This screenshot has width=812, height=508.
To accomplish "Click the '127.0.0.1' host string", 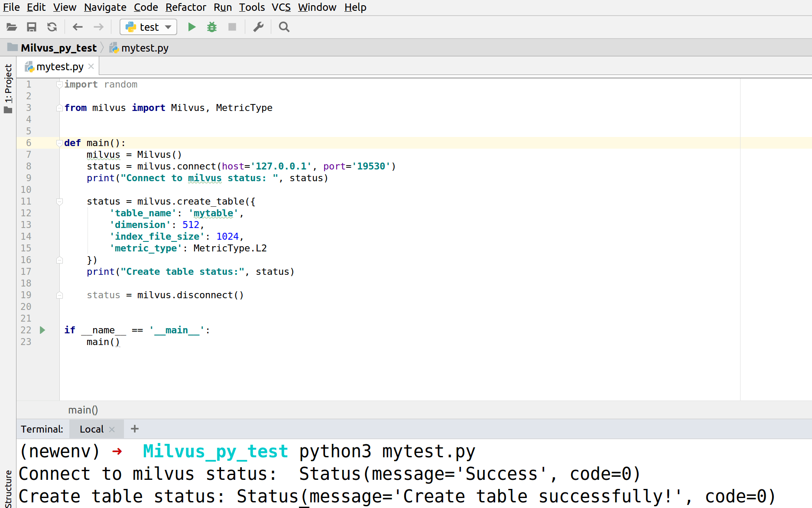I will coord(281,166).
